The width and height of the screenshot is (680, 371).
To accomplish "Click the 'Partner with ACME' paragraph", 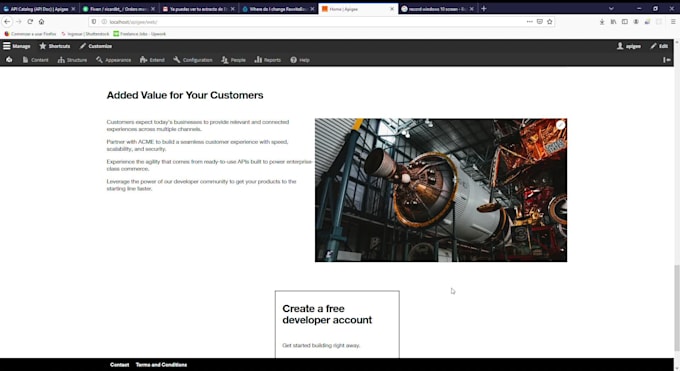I will [x=197, y=145].
